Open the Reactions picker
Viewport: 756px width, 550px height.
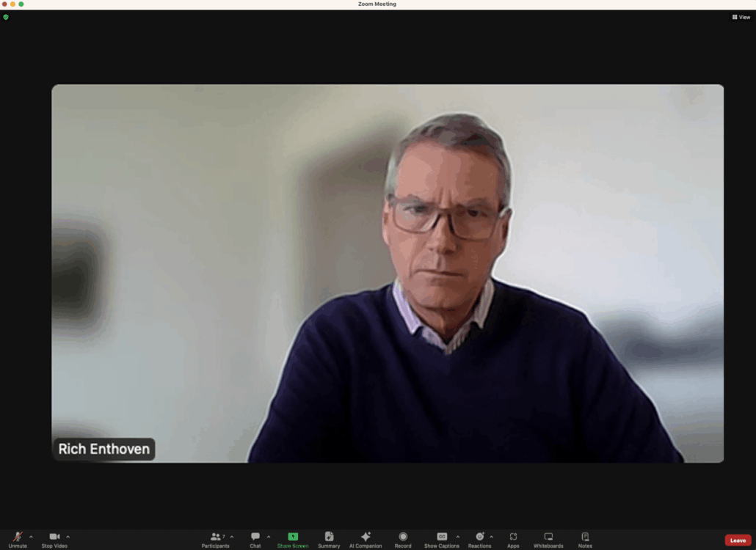click(479, 538)
